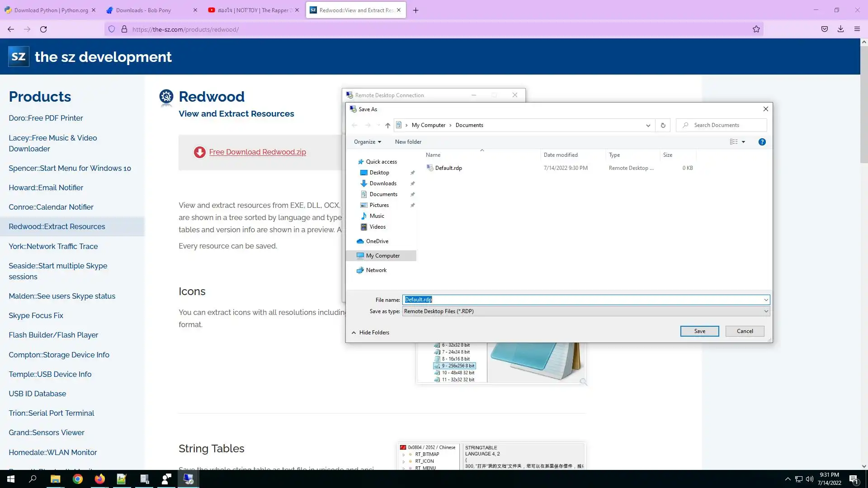
Task: Select Downloads in Quick access tree
Action: point(382,183)
